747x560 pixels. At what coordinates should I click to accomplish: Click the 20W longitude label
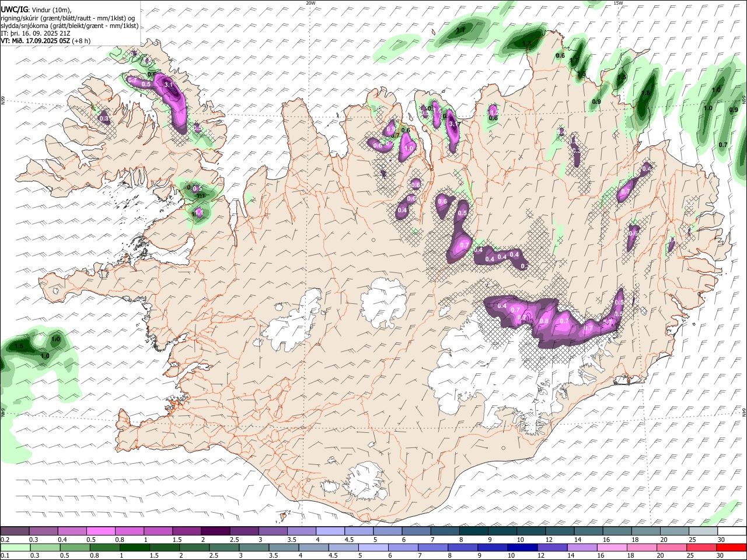pos(310,3)
